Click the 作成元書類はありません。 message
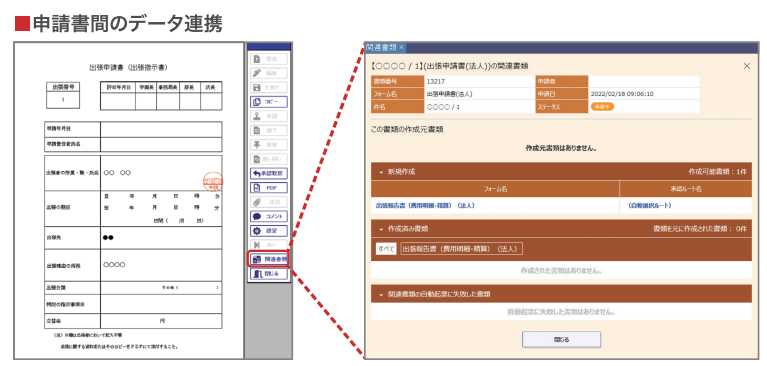Viewport: 767px width, 366px height. coord(561,147)
